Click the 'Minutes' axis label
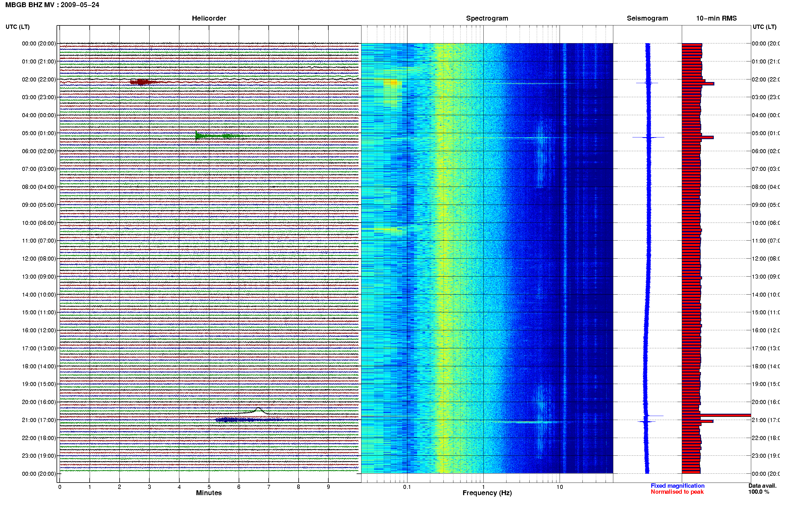This screenshot has height=508, width=812. [209, 493]
